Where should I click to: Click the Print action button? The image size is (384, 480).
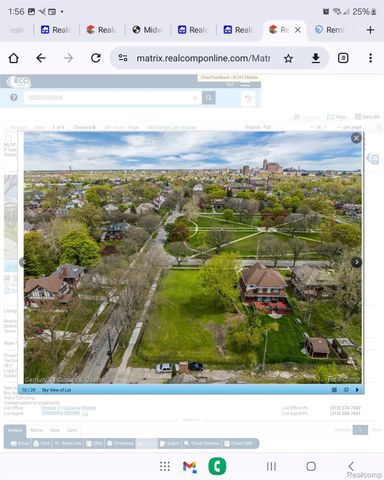point(42,444)
